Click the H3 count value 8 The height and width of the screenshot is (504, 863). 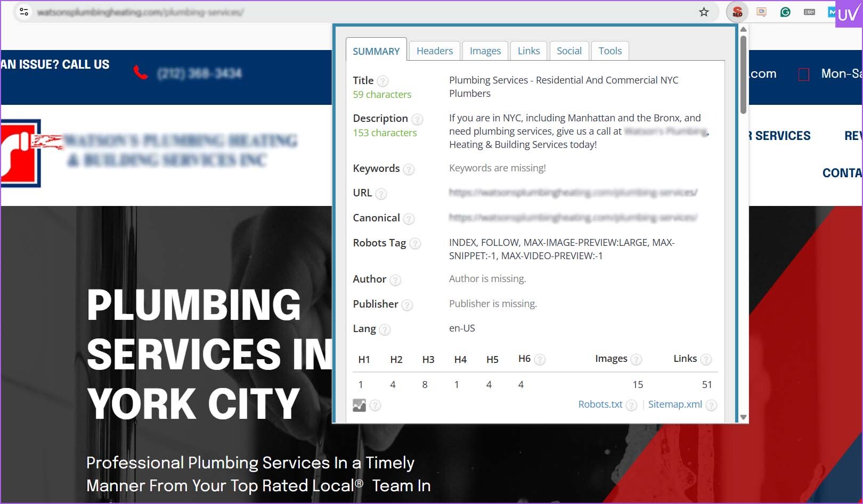click(x=425, y=385)
